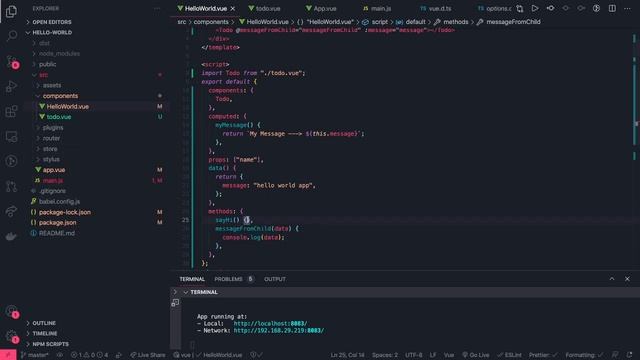Start Live Share from the status bar
Image resolution: width=640 pixels, height=360 pixels.
[148, 355]
